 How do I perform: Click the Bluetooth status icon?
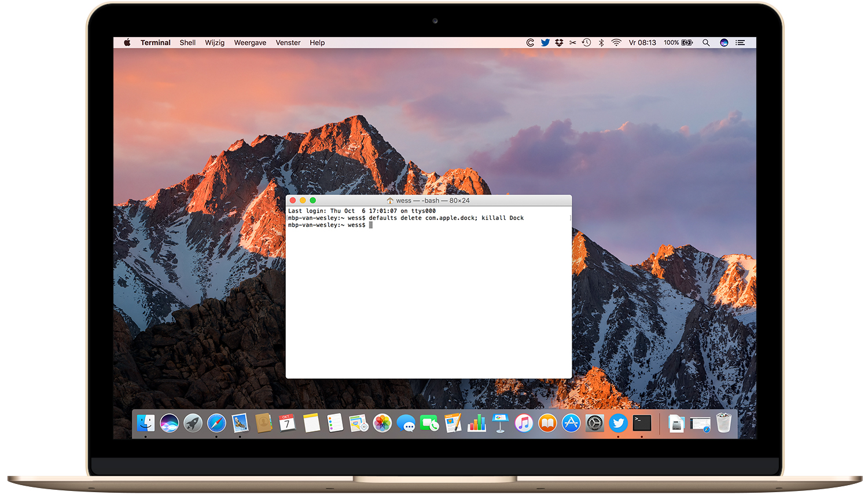tap(601, 42)
